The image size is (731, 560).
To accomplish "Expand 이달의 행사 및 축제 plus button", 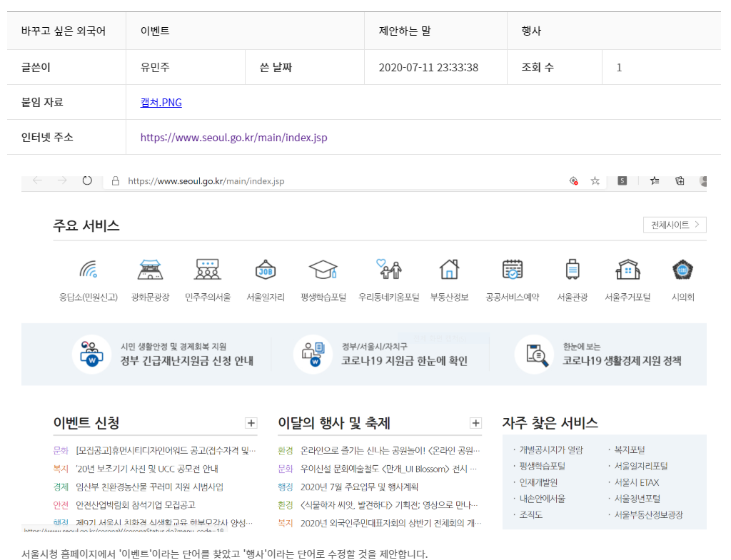I will tap(476, 423).
